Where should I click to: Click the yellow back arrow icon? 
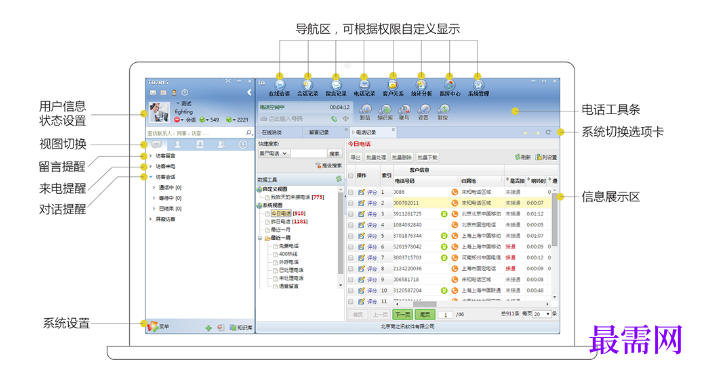click(526, 132)
